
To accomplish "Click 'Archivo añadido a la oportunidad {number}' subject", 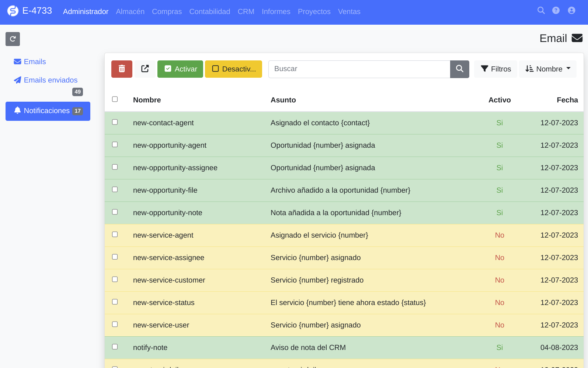I will click(x=340, y=190).
